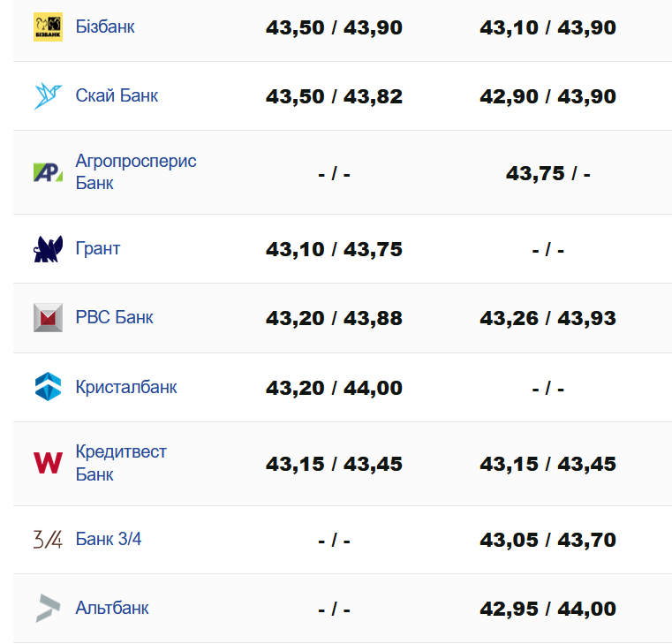The height and width of the screenshot is (644, 672).
Task: Click Альтбанк rate 42,95 / 44,00
Action: pyautogui.click(x=547, y=609)
